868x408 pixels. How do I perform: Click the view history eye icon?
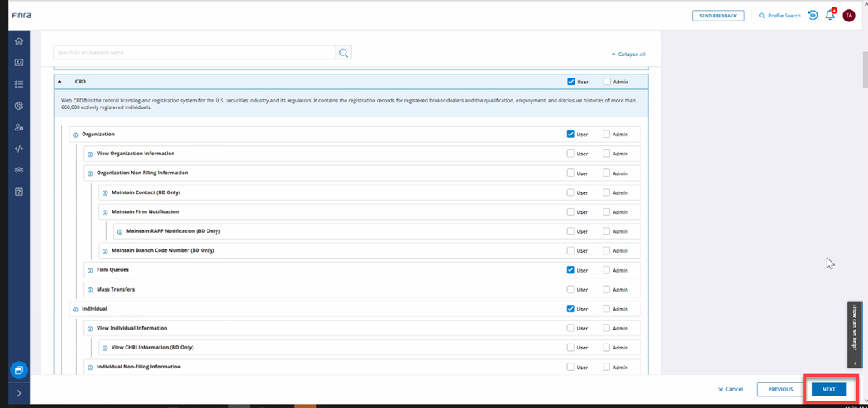pyautogui.click(x=813, y=15)
